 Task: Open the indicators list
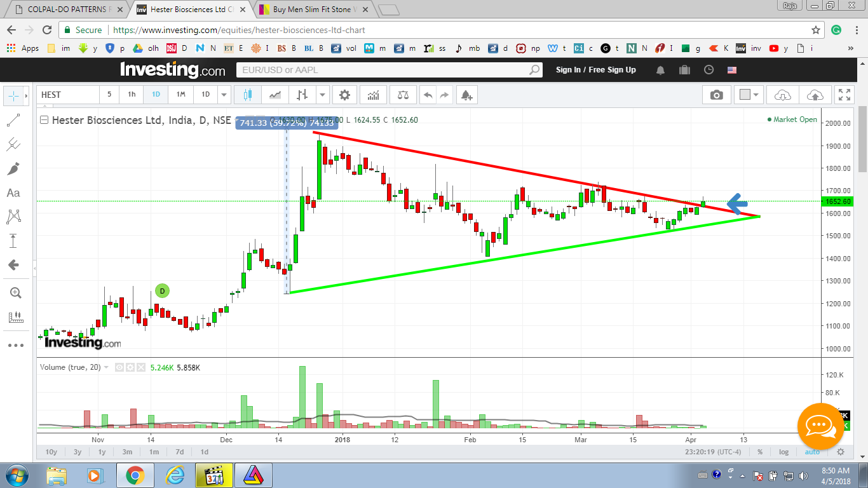click(373, 95)
